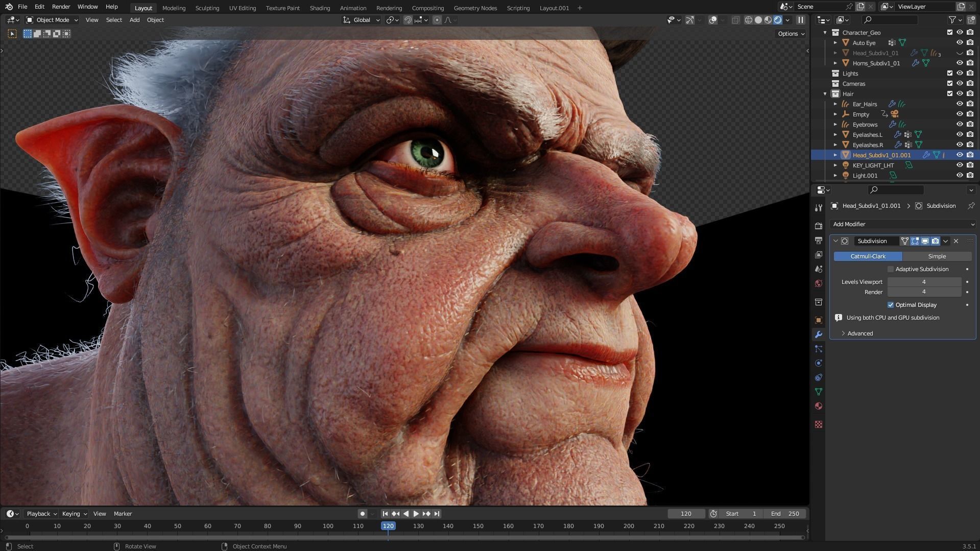Open the Render menu
Screen dimensions: 980x551
pyautogui.click(x=61, y=7)
